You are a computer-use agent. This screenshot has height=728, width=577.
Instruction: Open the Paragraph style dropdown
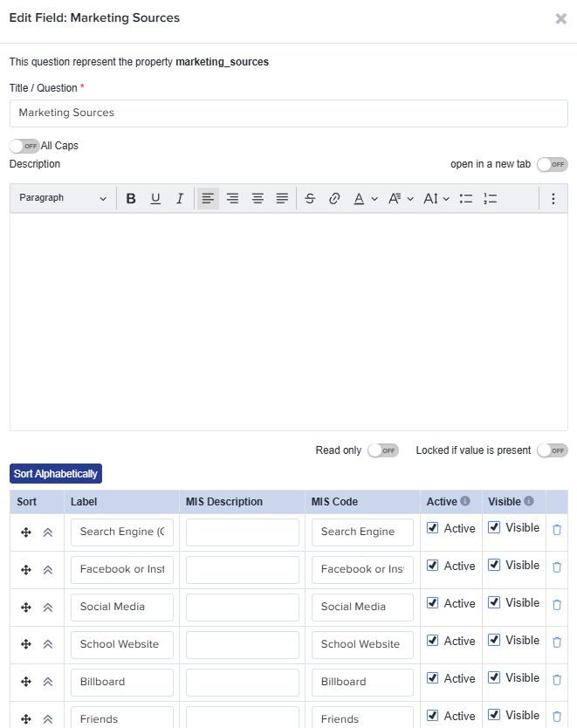tap(63, 199)
